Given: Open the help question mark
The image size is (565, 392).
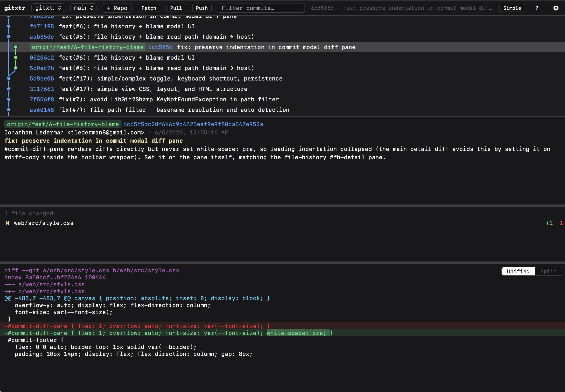Looking at the screenshot, I should coord(537,8).
